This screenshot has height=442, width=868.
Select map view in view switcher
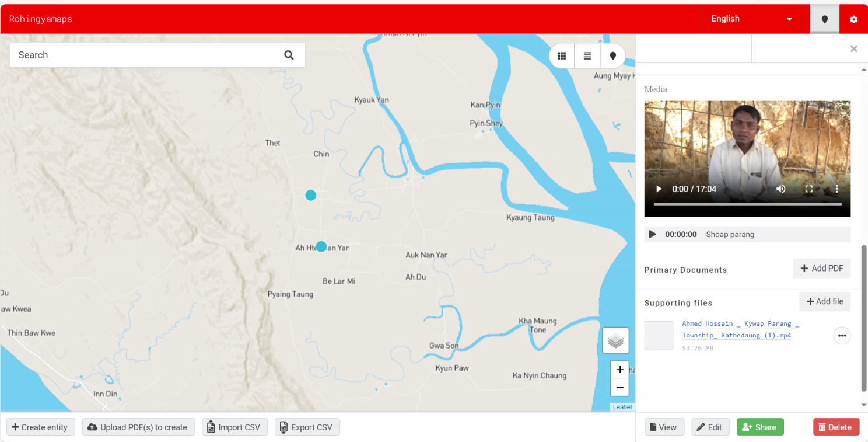pyautogui.click(x=612, y=56)
